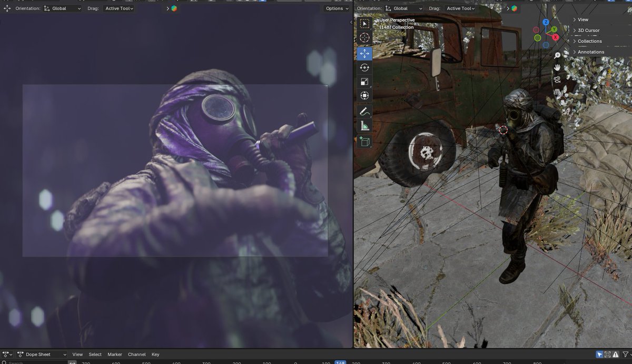Expand header chevron in camera viewport
Screen dimensions: 632x364
click(x=168, y=8)
